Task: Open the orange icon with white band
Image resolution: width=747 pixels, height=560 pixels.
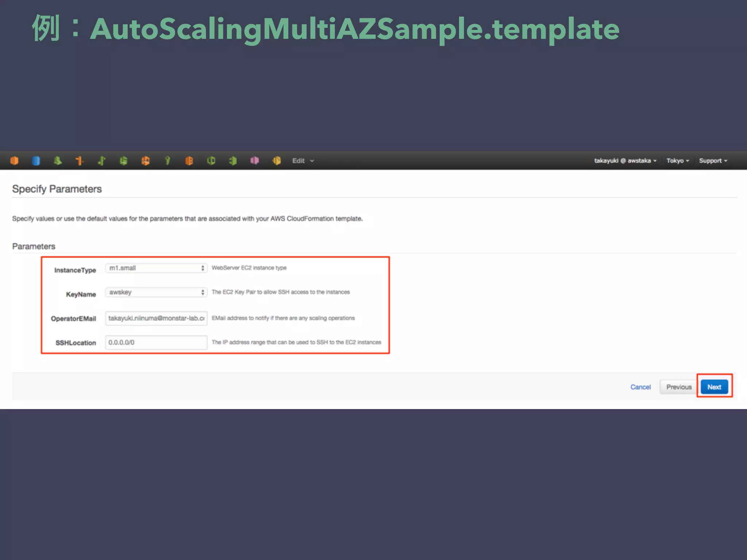Action: pyautogui.click(x=145, y=161)
